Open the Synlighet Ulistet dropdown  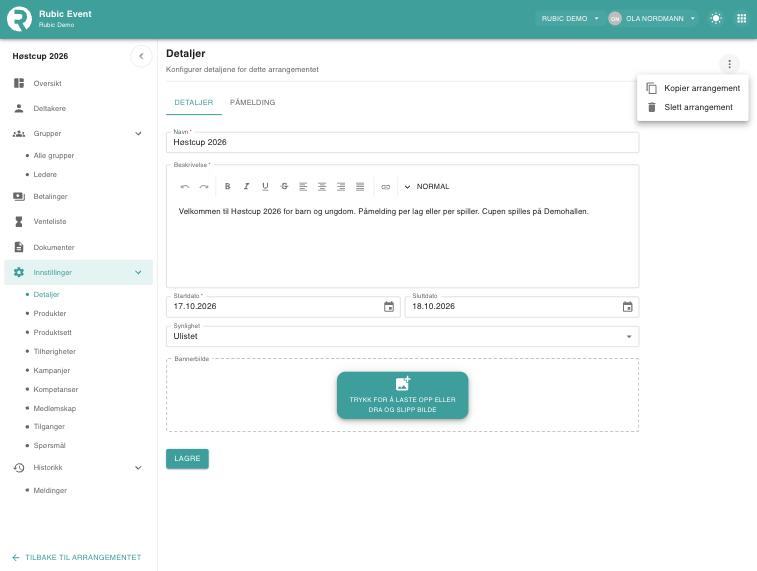click(402, 336)
